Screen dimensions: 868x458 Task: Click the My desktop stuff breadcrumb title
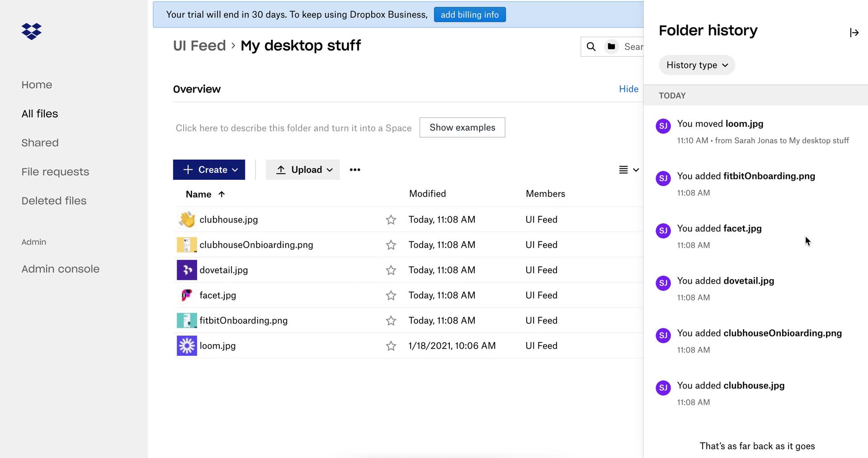301,46
